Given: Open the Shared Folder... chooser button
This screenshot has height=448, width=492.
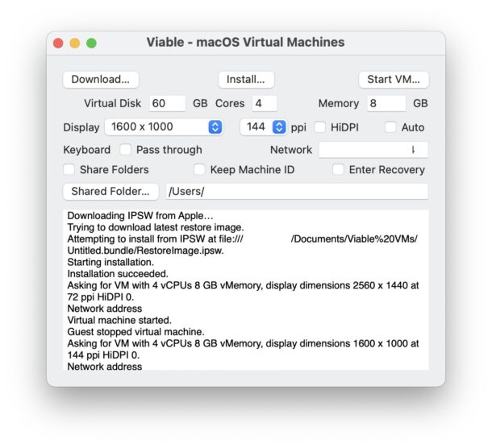Looking at the screenshot, I should pos(110,191).
